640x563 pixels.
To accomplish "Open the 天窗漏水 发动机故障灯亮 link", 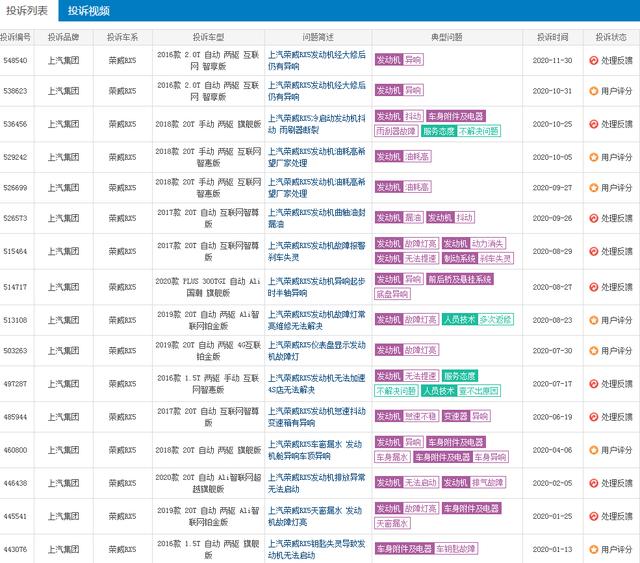I will tap(315, 516).
